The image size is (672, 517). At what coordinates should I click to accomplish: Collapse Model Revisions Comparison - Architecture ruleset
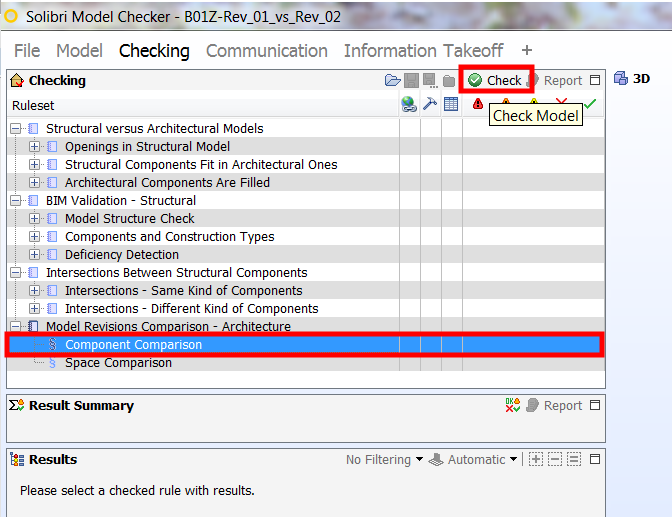(16, 326)
